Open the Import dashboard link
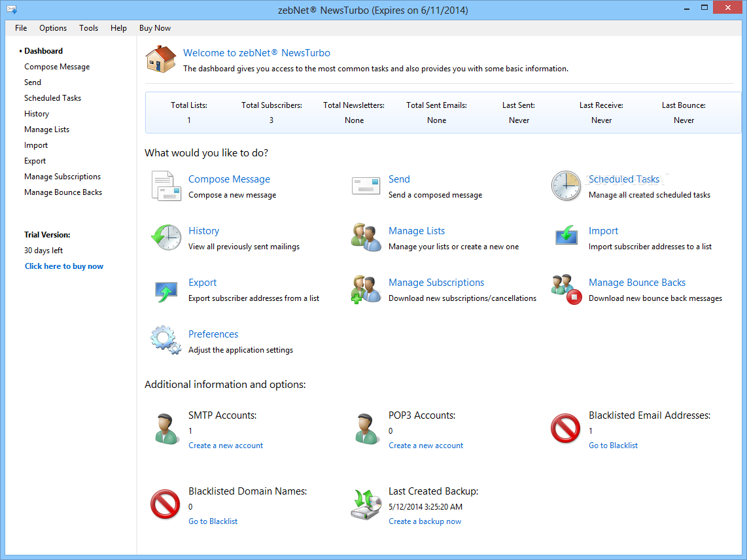Viewport: 747px width, 560px height. (604, 231)
